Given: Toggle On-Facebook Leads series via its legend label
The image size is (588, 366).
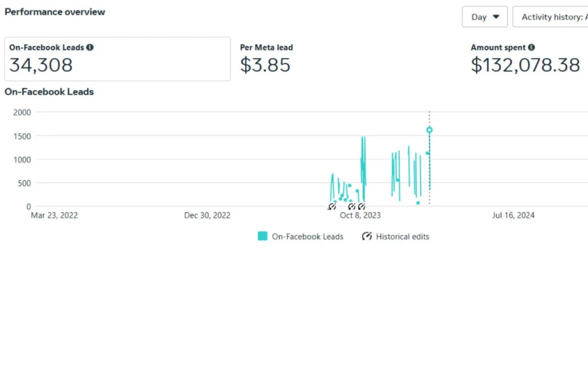Looking at the screenshot, I should [307, 236].
